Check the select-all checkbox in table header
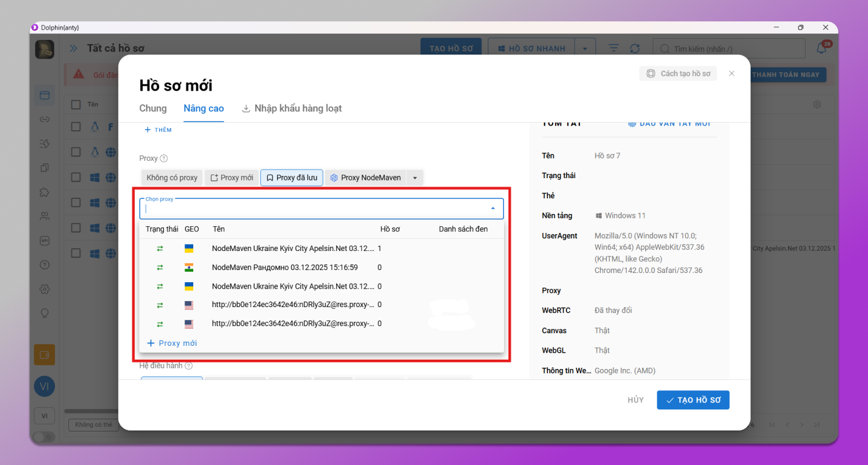Viewport: 868px width, 465px height. 76,105
